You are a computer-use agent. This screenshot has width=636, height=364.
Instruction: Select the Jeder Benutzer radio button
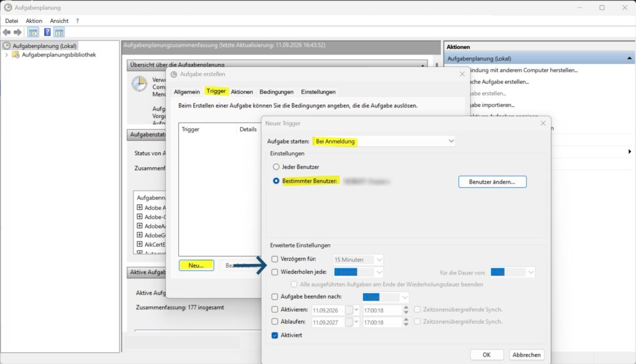tap(276, 167)
